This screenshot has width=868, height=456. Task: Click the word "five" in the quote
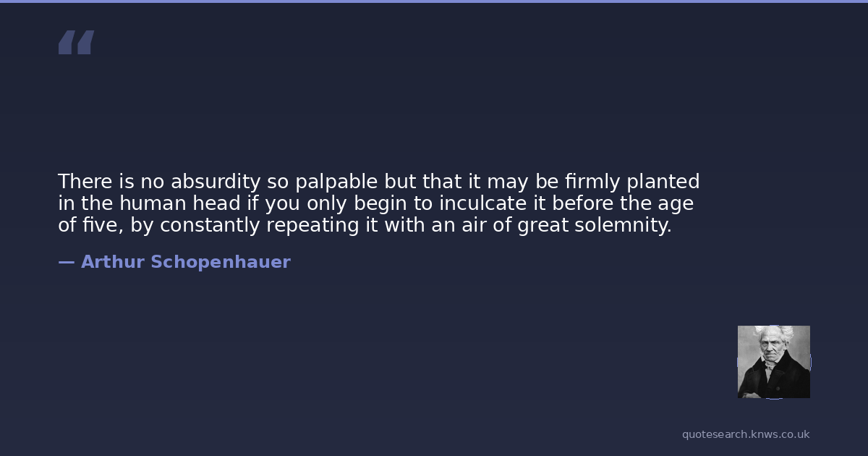point(102,225)
